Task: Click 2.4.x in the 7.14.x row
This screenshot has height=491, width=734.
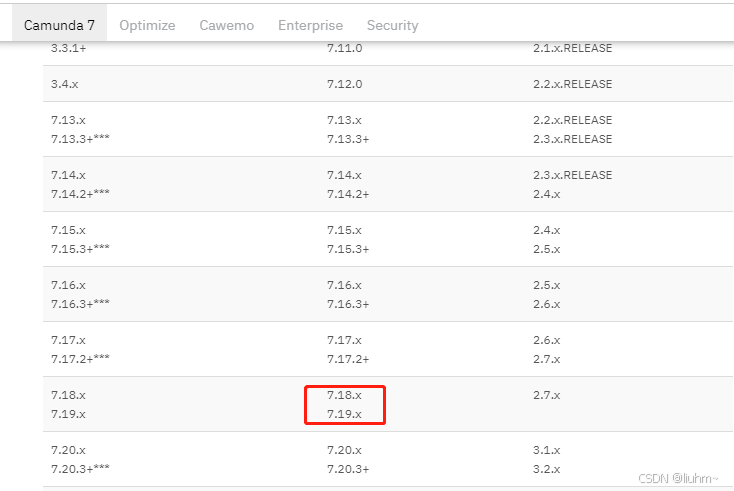Action: tap(546, 194)
